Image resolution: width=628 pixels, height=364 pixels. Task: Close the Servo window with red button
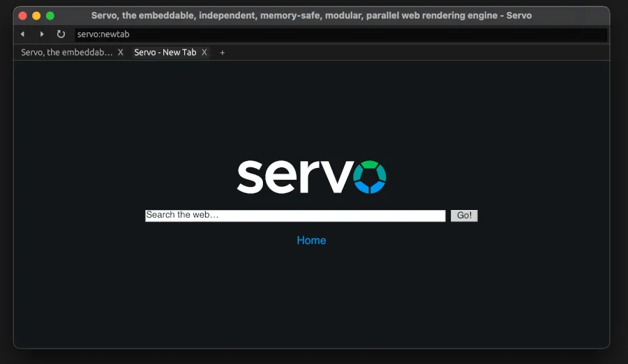[x=22, y=15]
